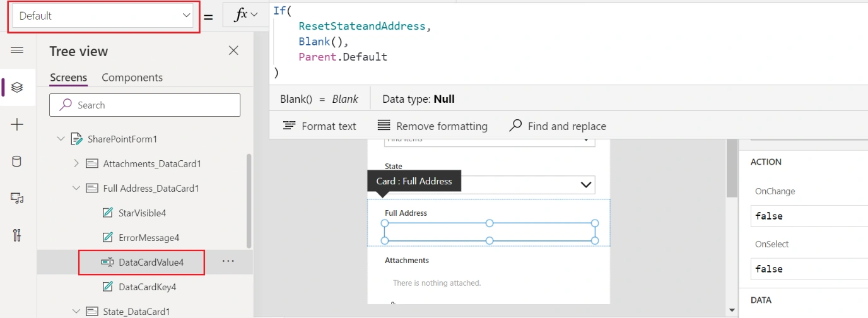Image resolution: width=868 pixels, height=318 pixels.
Task: Open the hamburger menu icon
Action: (17, 50)
